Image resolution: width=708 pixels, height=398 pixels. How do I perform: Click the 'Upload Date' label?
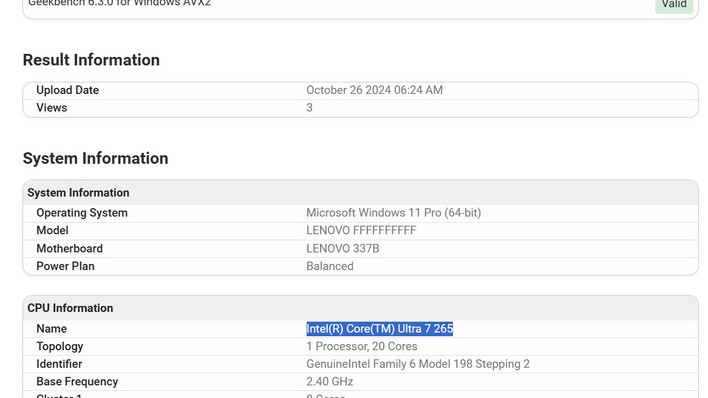tap(67, 90)
